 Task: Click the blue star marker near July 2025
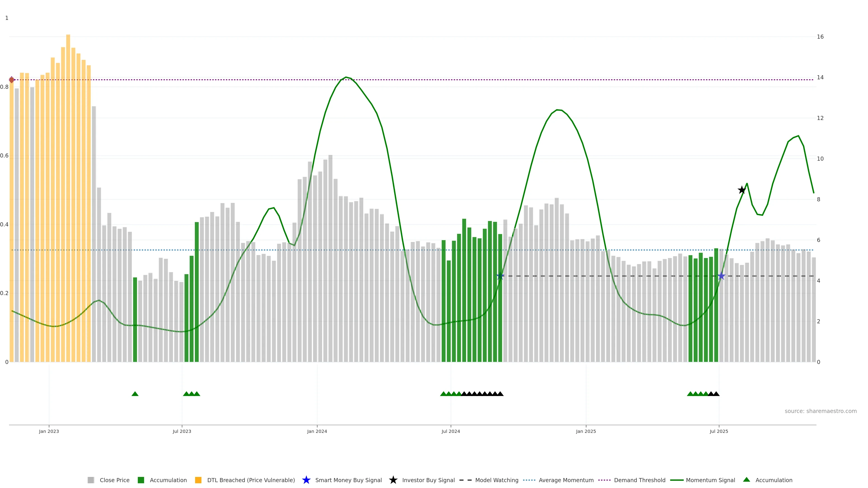[721, 276]
